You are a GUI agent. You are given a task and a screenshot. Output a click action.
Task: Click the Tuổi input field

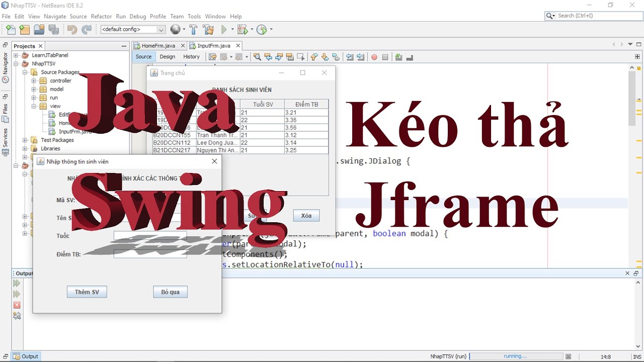(x=150, y=235)
